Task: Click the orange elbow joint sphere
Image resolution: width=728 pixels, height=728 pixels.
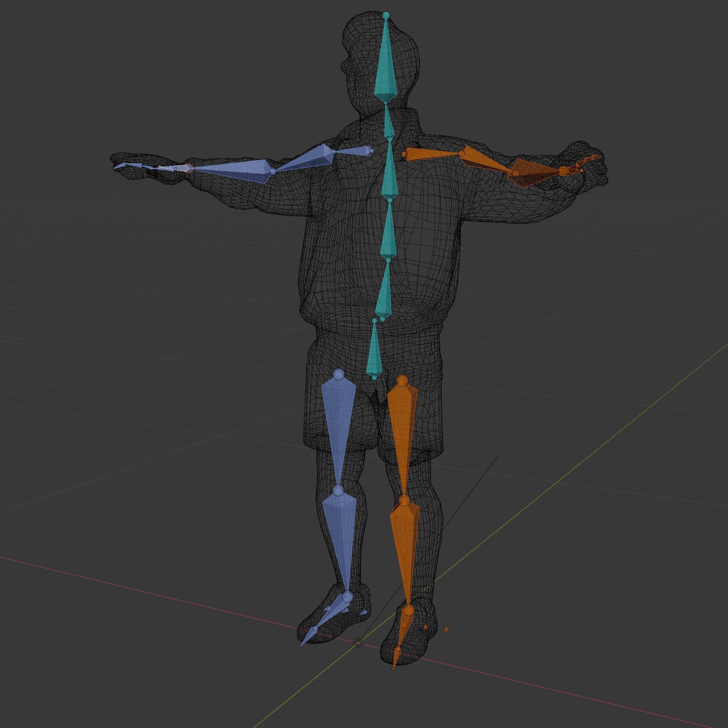Action: coord(516,173)
